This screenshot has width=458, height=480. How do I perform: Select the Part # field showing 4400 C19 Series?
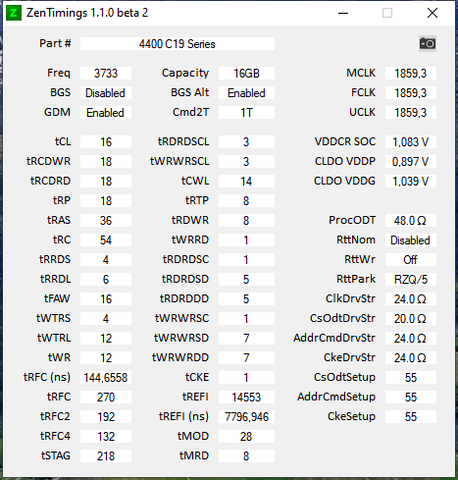177,44
